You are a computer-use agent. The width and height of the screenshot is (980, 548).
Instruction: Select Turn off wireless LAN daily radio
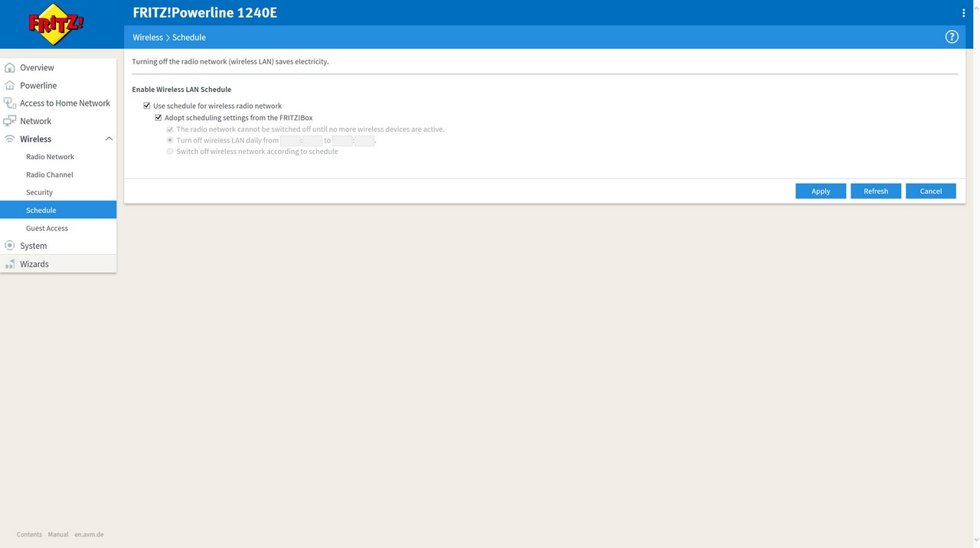(170, 141)
